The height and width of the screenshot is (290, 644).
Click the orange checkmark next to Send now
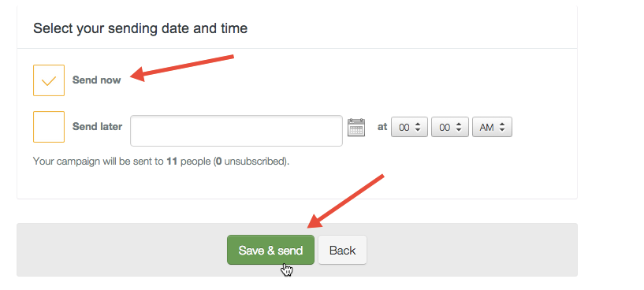[x=48, y=81]
